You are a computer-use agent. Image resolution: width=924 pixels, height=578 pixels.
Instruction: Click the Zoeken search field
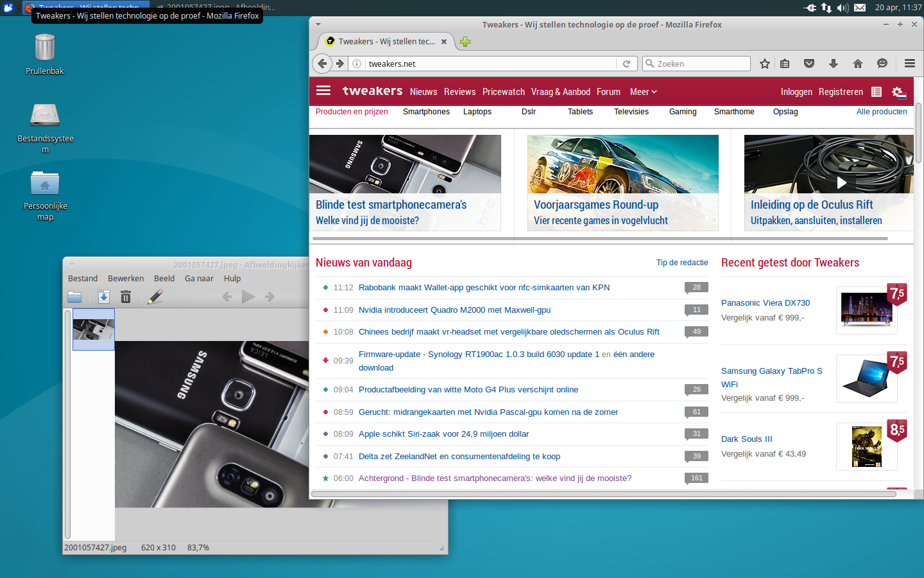(x=696, y=64)
